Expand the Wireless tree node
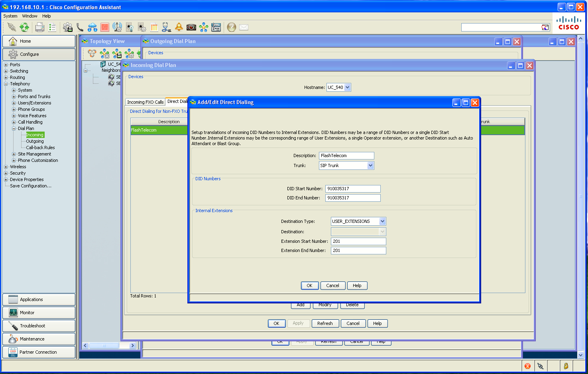The image size is (588, 374). pos(6,167)
